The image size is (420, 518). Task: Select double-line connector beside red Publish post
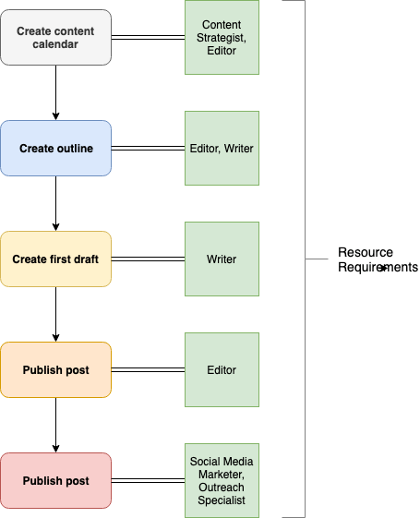tap(149, 481)
